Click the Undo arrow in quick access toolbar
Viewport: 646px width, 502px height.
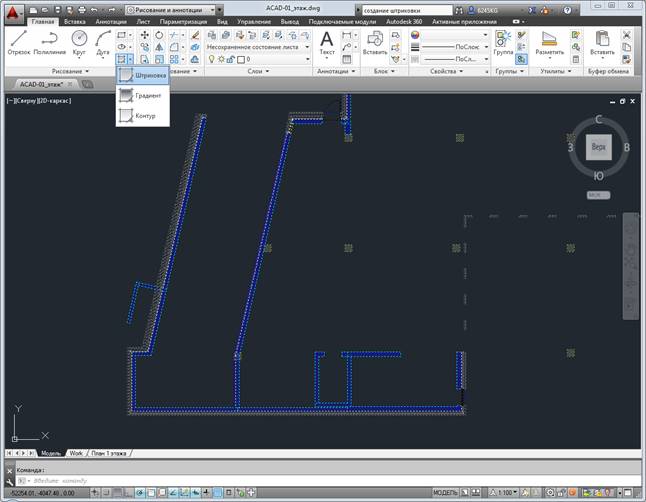94,10
